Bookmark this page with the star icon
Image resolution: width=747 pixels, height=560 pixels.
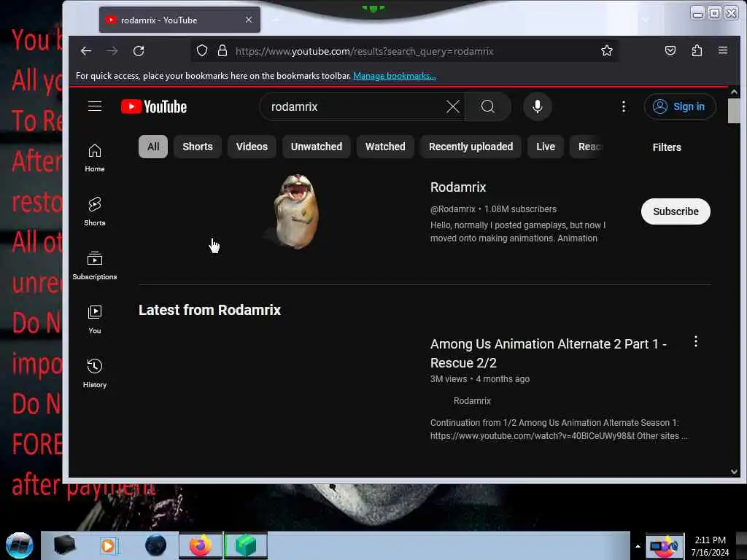click(x=606, y=50)
